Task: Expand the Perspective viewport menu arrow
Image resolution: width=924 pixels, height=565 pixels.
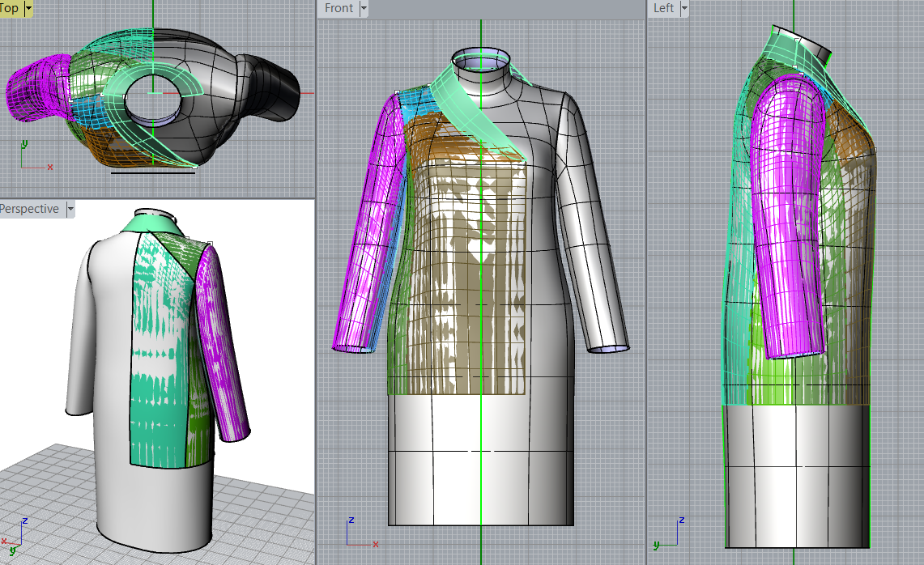Action: pos(70,209)
